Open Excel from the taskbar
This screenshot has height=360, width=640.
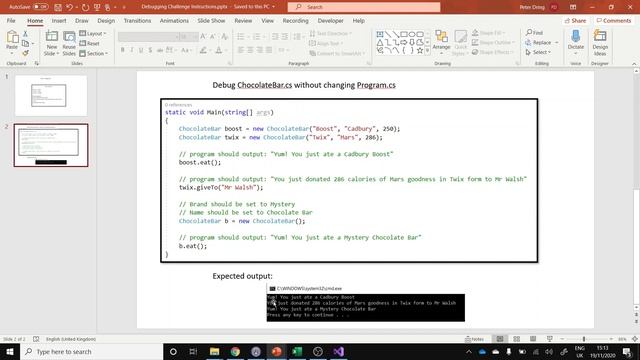[x=297, y=351]
